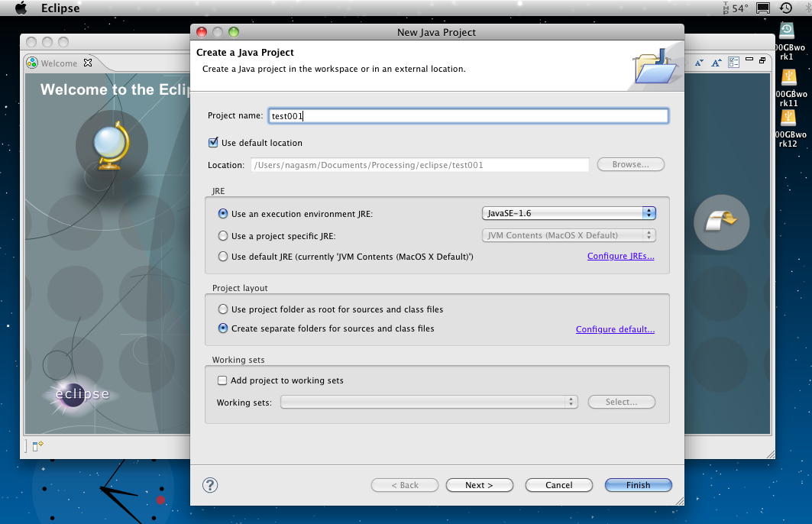Minimize the Welcome view panel
The width and height of the screenshot is (812, 524).
pyautogui.click(x=749, y=60)
